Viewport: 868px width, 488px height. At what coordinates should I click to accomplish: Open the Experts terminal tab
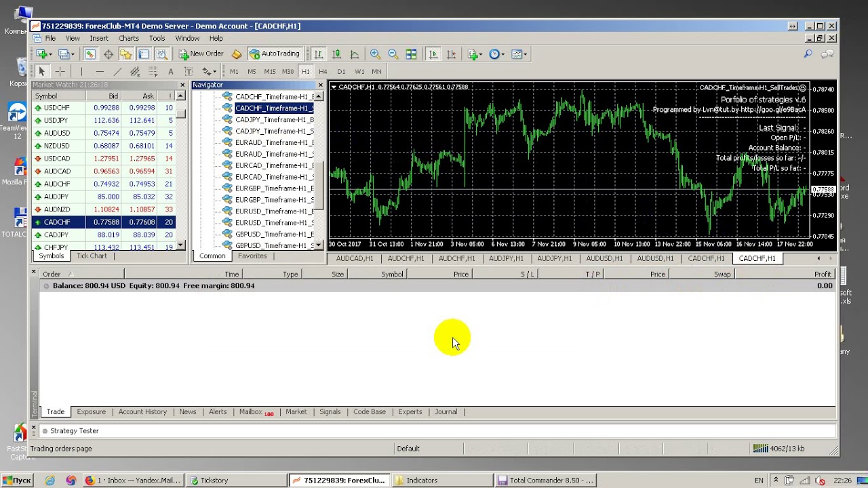(x=410, y=412)
